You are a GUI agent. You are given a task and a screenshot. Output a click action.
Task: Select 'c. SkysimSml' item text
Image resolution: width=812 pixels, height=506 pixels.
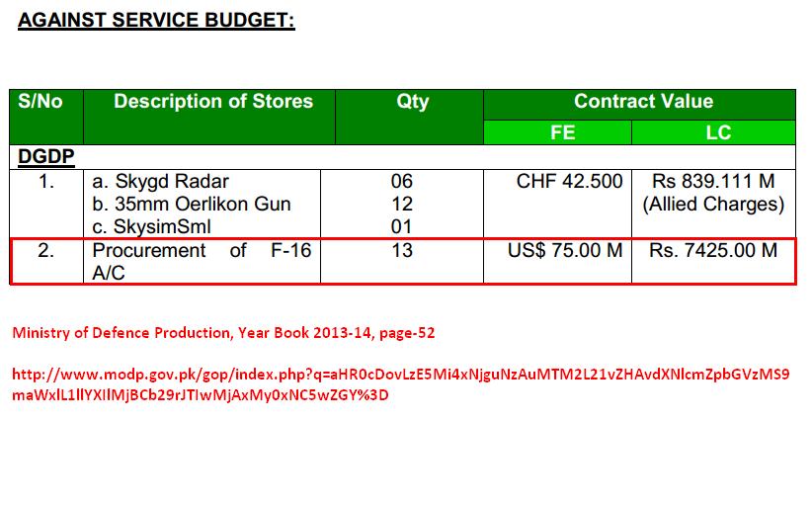point(152,227)
